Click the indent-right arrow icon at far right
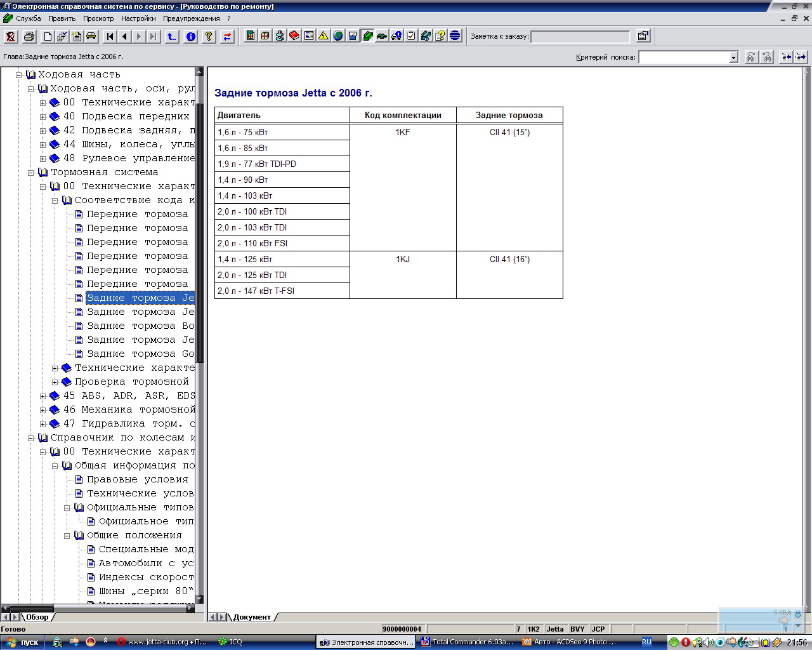 [x=801, y=57]
